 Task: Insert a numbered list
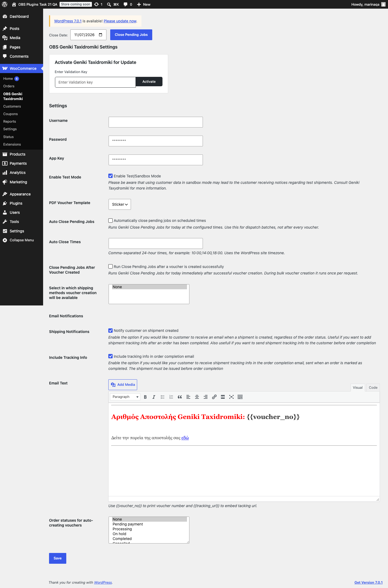click(x=171, y=397)
